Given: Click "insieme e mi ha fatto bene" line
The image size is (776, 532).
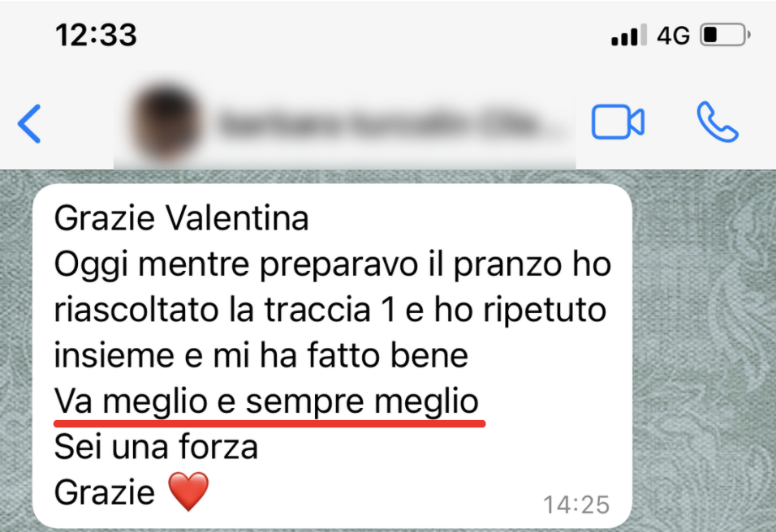Looking at the screenshot, I should pos(261,355).
